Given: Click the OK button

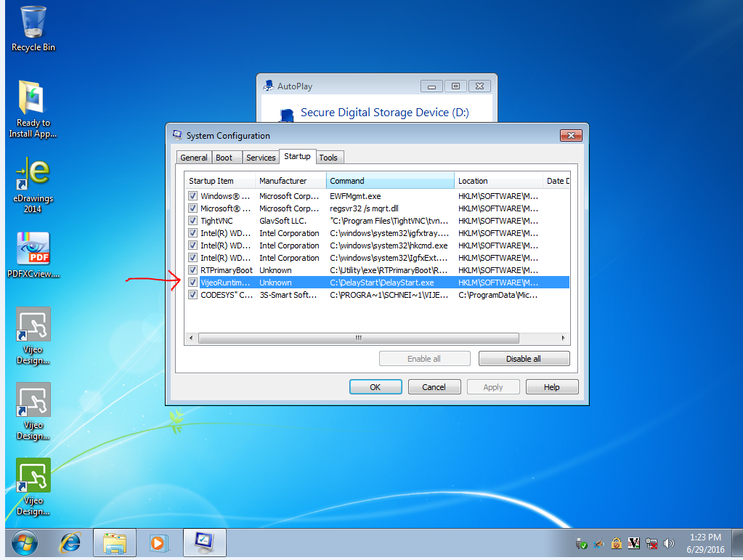Looking at the screenshot, I should 375,387.
